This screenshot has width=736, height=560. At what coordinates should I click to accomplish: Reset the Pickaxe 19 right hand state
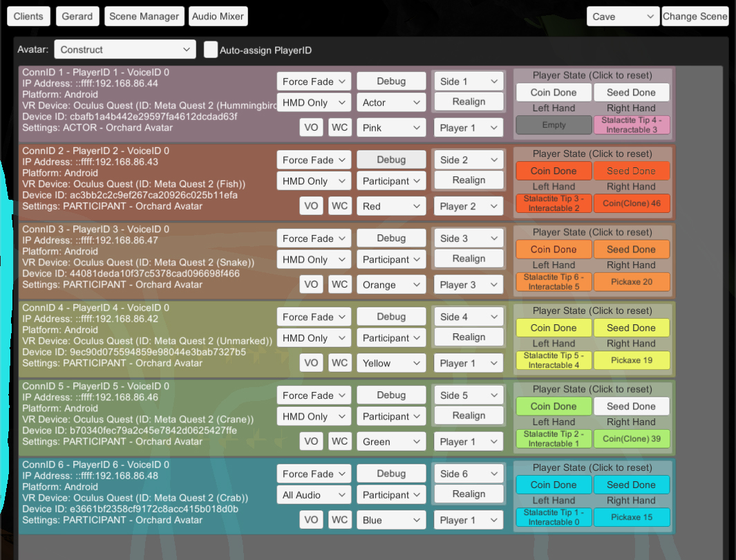coord(632,360)
